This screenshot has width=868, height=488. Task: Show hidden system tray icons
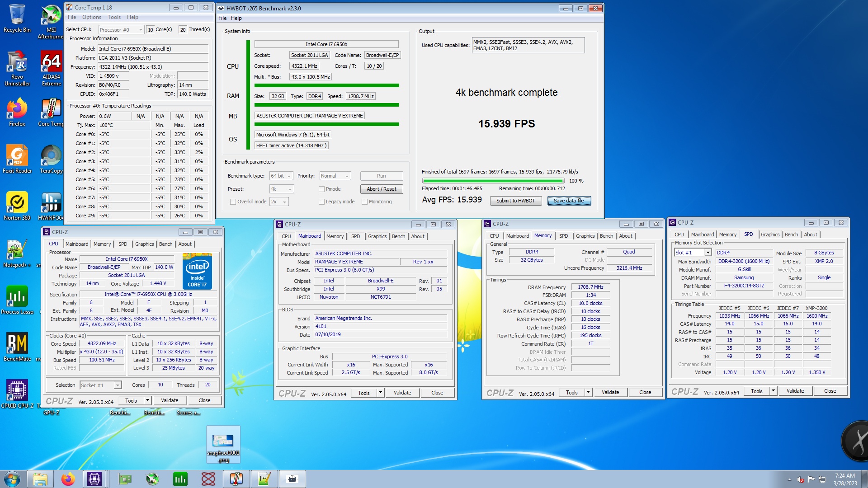pyautogui.click(x=789, y=479)
